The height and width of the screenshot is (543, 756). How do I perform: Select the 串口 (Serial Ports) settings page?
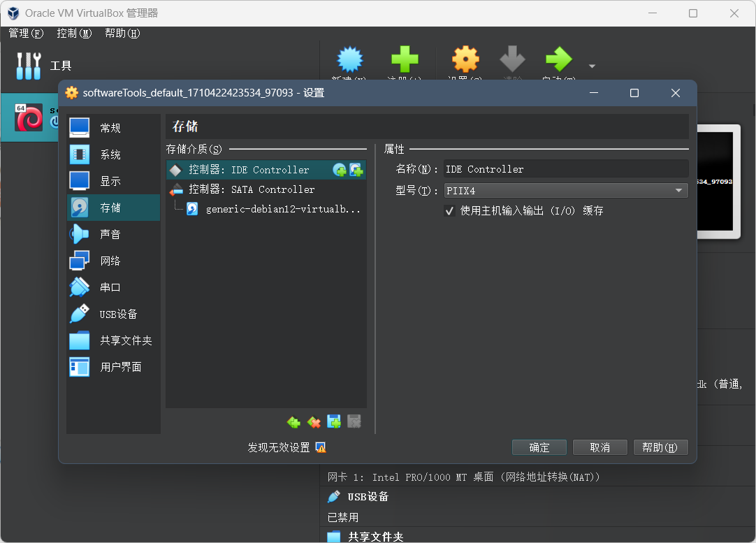pos(108,287)
